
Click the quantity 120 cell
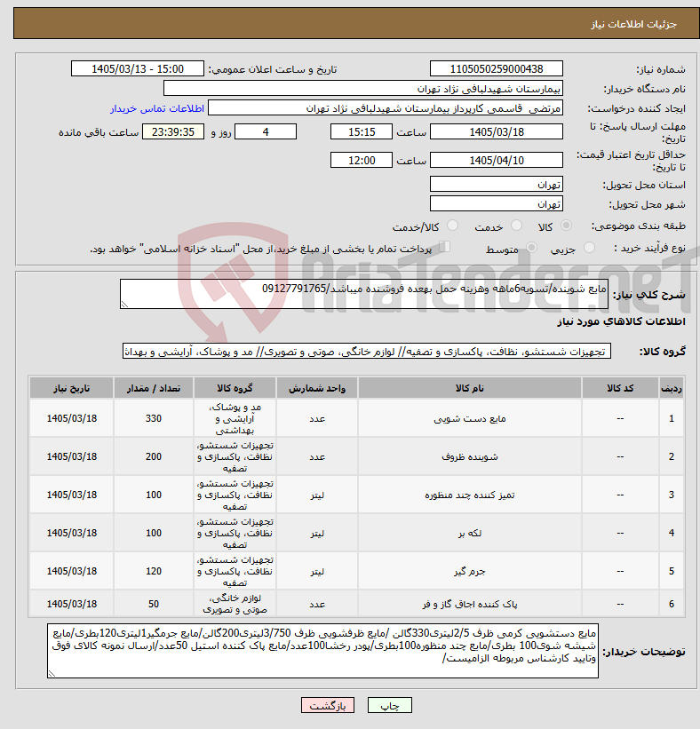[x=154, y=571]
